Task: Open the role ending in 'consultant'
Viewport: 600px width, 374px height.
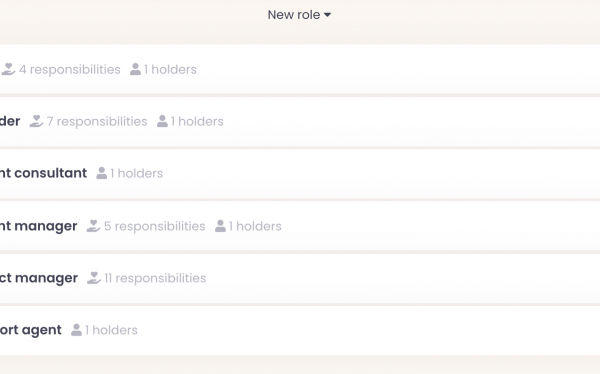Action: [43, 173]
